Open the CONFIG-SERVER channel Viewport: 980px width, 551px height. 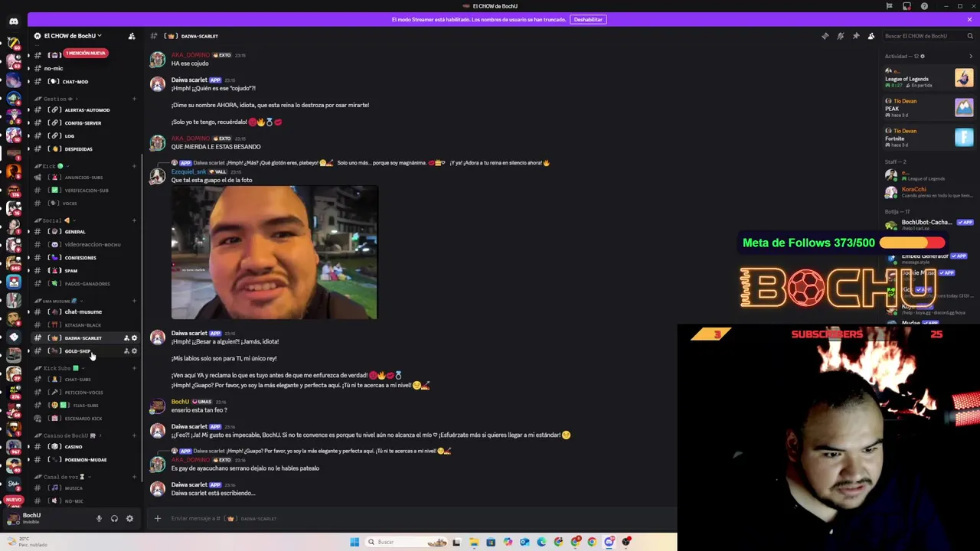83,122
